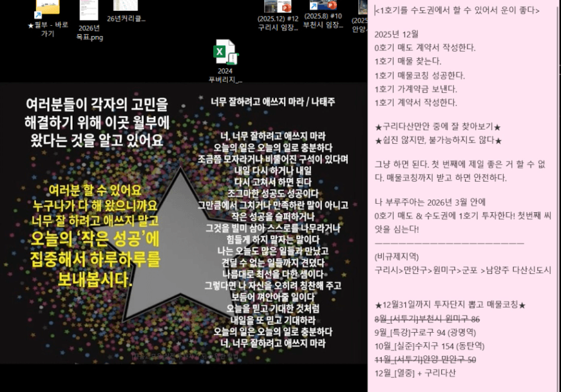Open the (2025.8) #10 부천시 임장 PowerPoint shortcut
This screenshot has width=561, height=392.
click(x=322, y=15)
